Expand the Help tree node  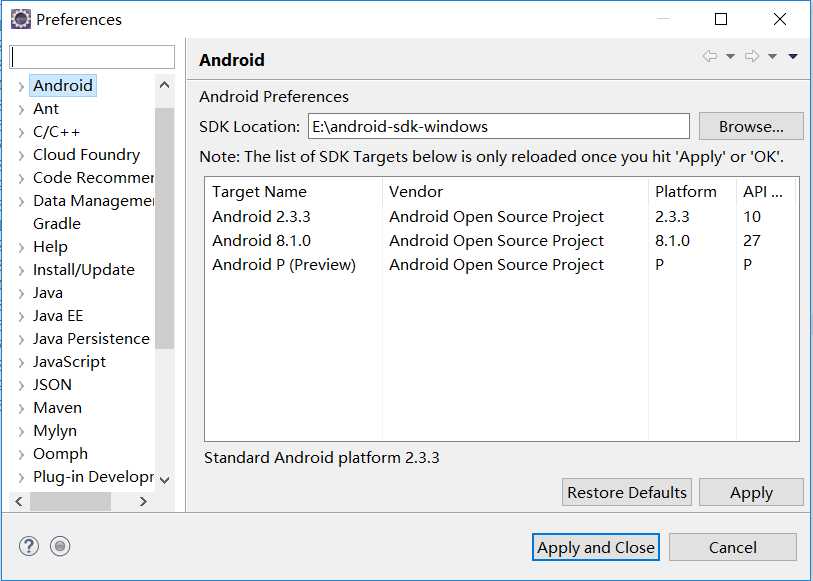tap(21, 247)
